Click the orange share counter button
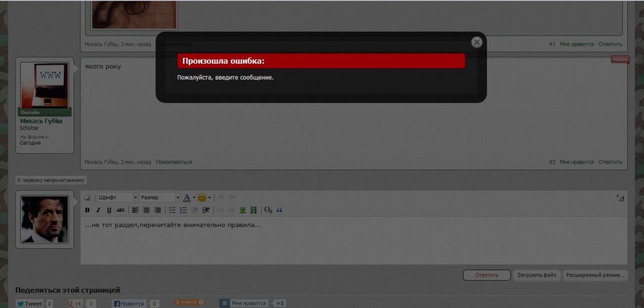 pyautogui.click(x=189, y=302)
